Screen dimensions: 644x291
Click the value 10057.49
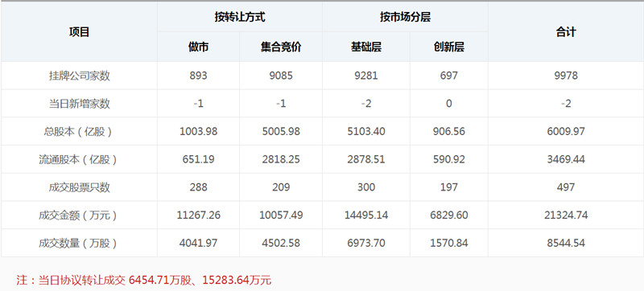coord(281,215)
